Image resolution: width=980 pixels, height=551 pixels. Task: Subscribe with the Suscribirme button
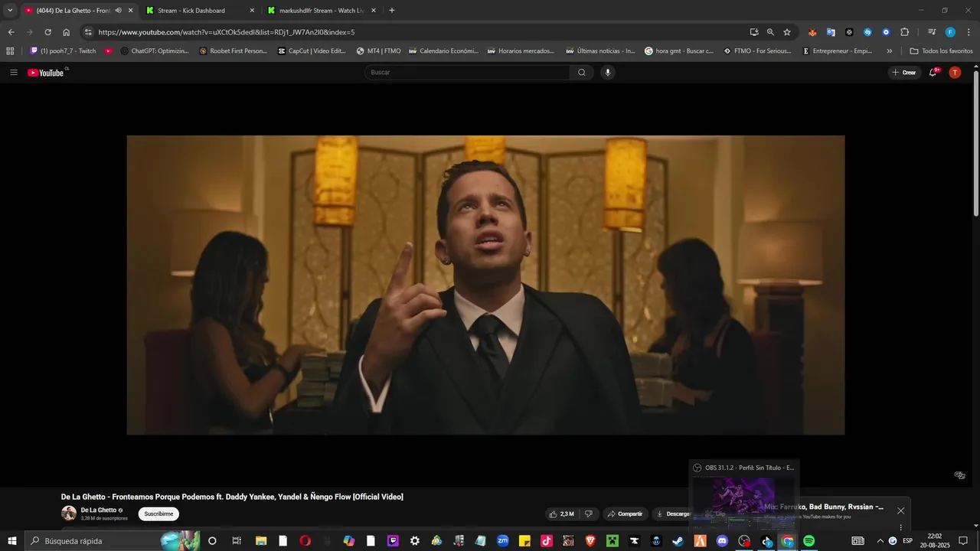click(x=158, y=514)
